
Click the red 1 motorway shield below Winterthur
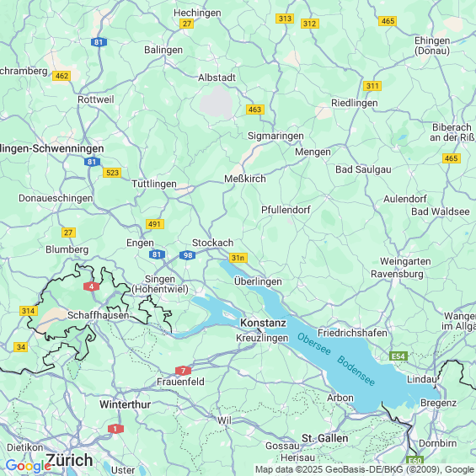pos(115,429)
